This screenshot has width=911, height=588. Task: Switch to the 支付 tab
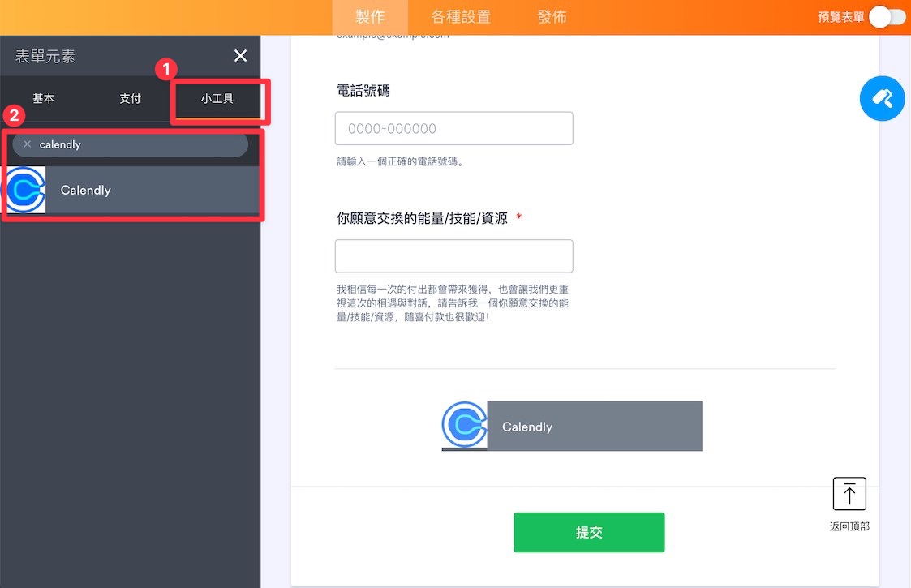[130, 98]
